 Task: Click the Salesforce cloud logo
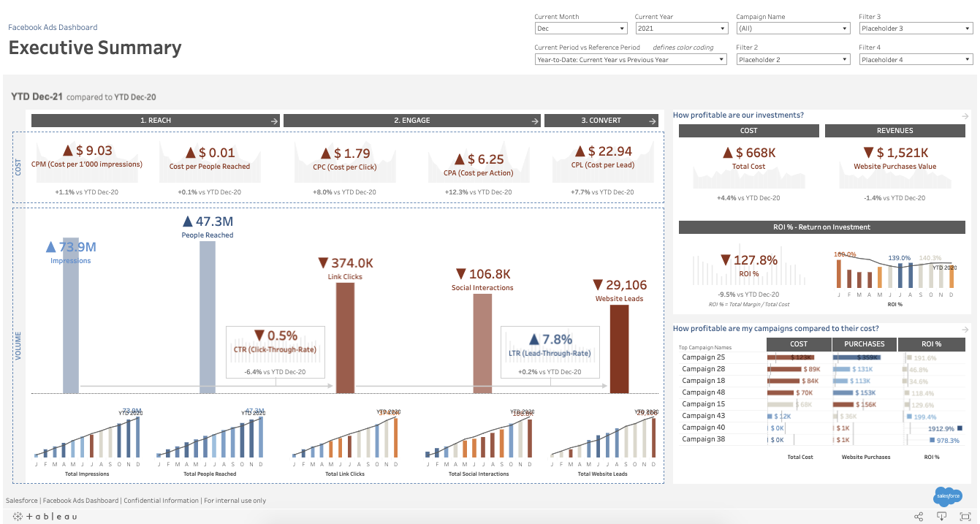947,496
